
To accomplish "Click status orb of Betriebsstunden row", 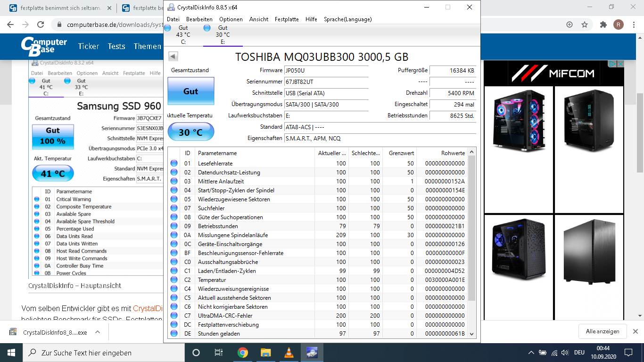I will (174, 226).
